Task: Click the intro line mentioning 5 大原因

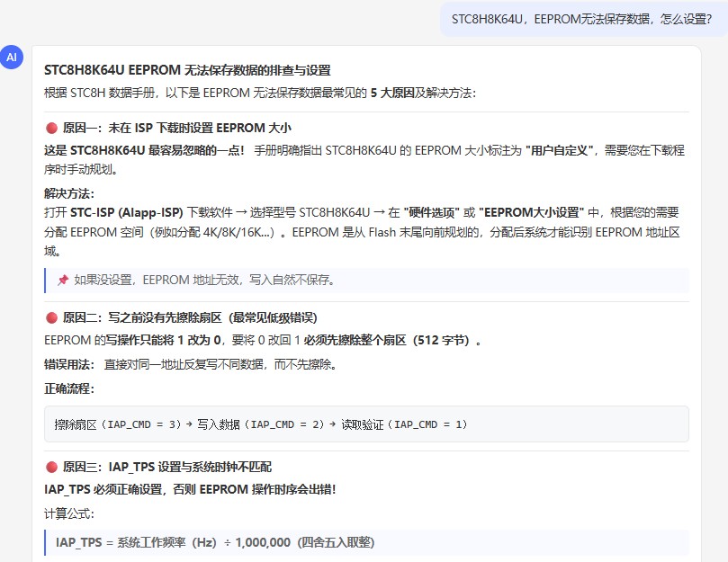Action: pos(260,93)
